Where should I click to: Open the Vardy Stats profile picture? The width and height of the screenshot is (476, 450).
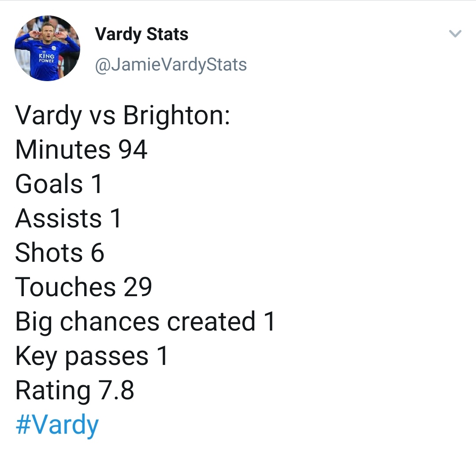click(x=47, y=48)
